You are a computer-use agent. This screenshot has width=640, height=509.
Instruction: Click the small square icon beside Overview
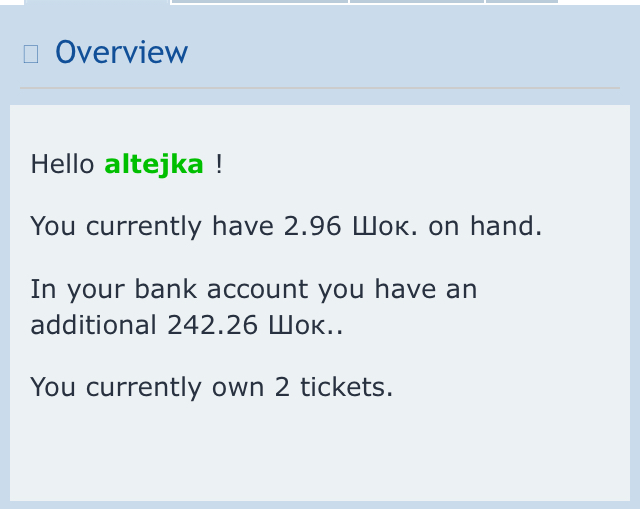pyautogui.click(x=30, y=54)
